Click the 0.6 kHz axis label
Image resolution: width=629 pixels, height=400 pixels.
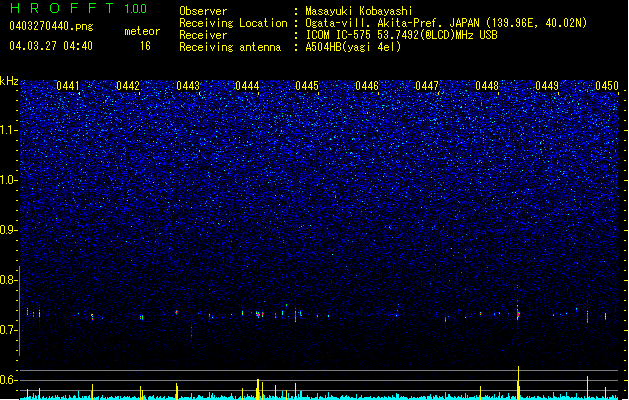(9, 380)
